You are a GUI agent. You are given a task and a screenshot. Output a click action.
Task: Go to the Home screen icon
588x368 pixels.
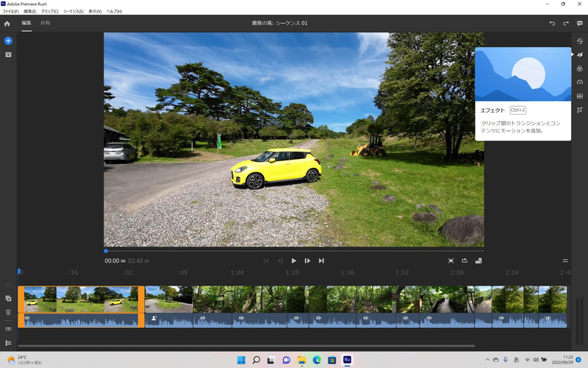click(x=7, y=24)
